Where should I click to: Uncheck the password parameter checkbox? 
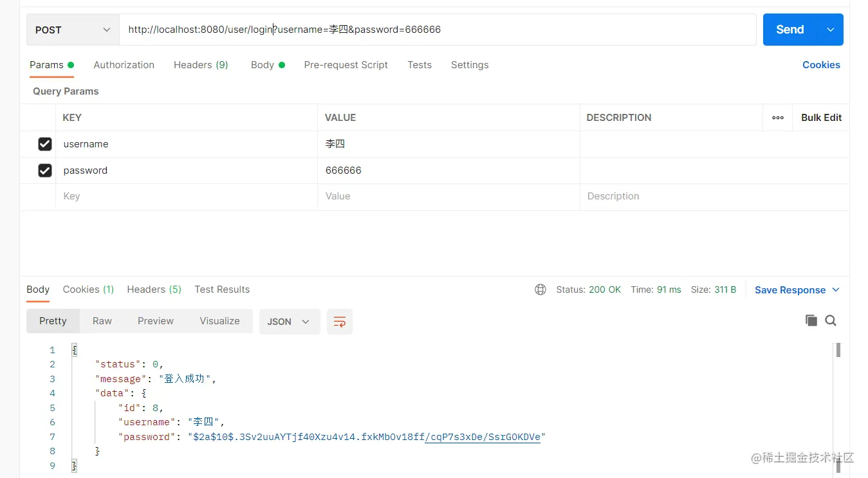pos(45,170)
